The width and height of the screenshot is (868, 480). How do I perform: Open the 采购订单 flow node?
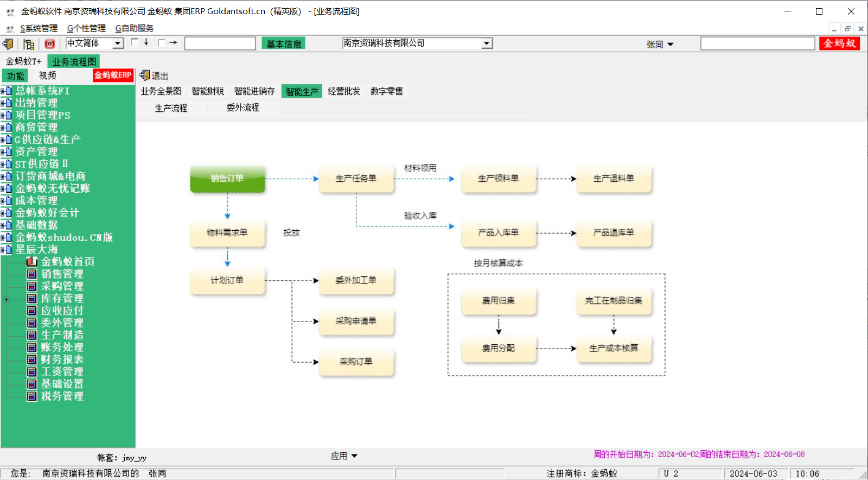(356, 362)
